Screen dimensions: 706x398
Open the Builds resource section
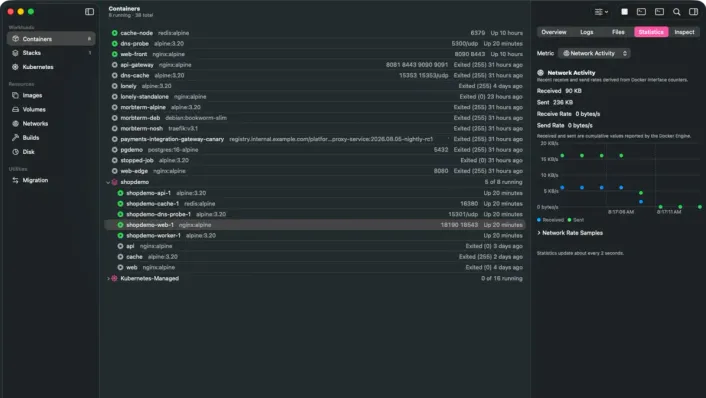(x=51, y=137)
